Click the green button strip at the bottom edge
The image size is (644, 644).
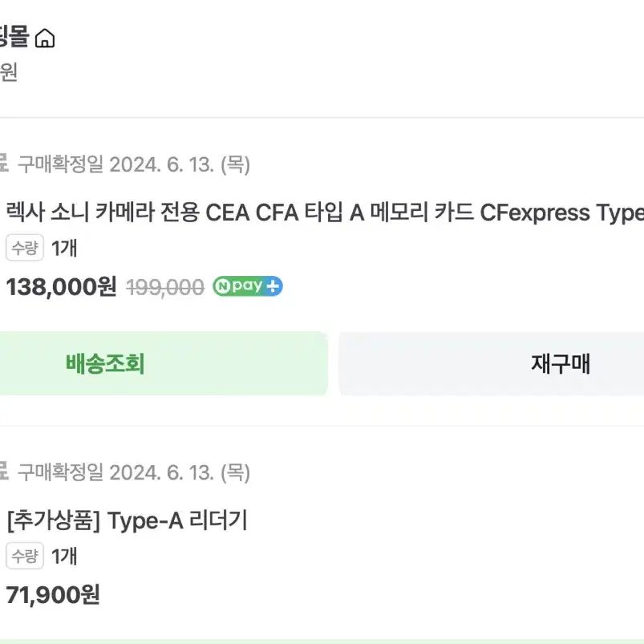pyautogui.click(x=322, y=642)
